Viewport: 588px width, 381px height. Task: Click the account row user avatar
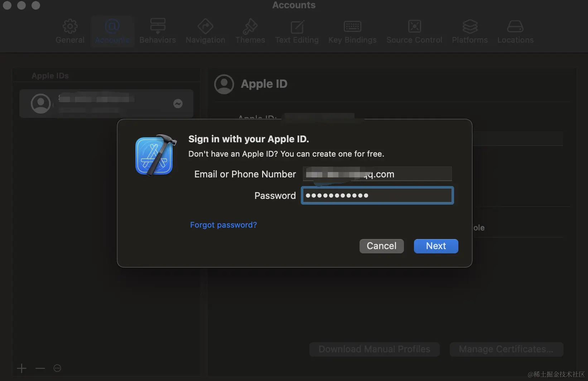(41, 104)
